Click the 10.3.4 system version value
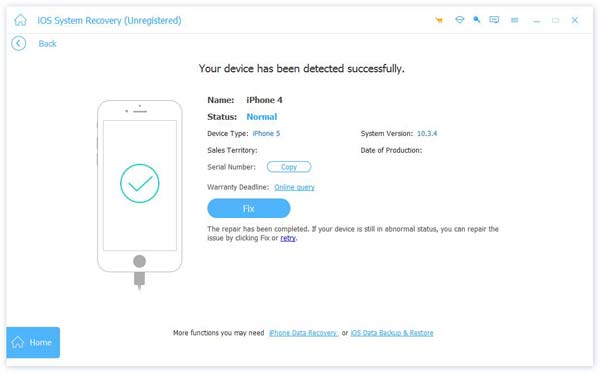600x373 pixels. (x=427, y=134)
